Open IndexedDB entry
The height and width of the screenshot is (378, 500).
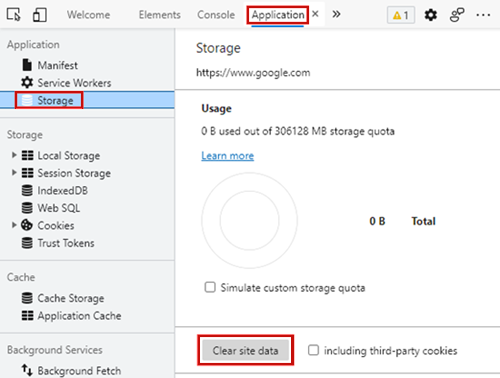point(63,190)
